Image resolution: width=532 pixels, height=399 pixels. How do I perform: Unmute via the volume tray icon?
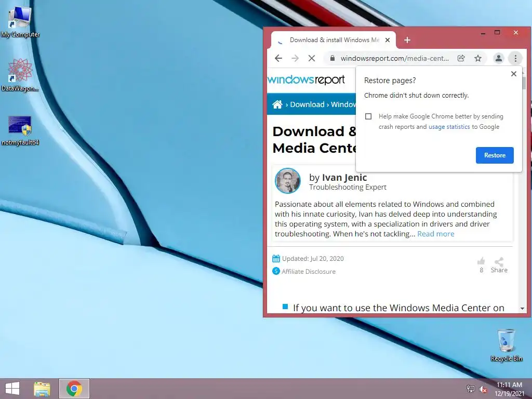point(483,389)
